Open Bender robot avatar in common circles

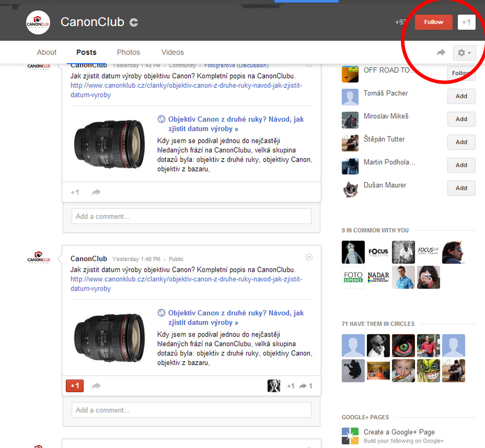[353, 252]
